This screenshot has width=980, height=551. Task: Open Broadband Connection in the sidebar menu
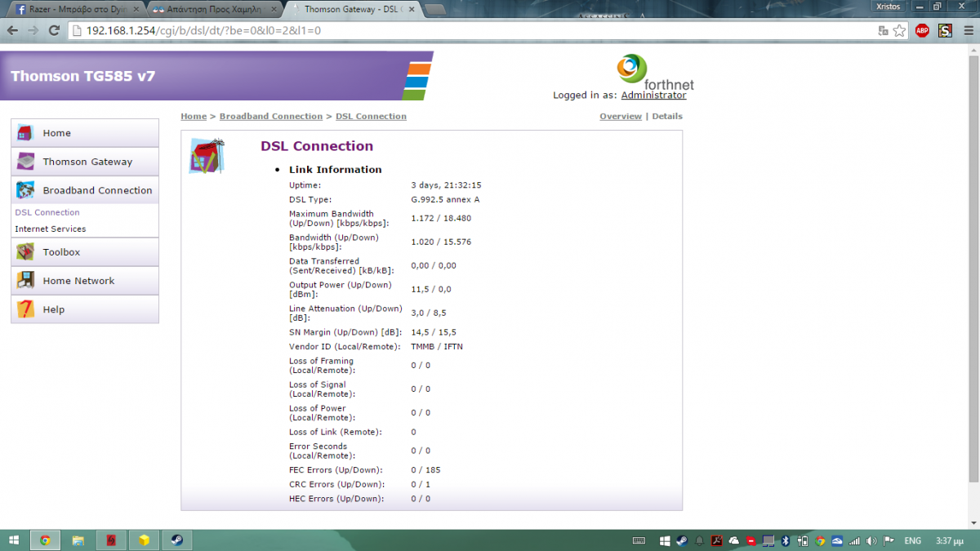tap(85, 190)
